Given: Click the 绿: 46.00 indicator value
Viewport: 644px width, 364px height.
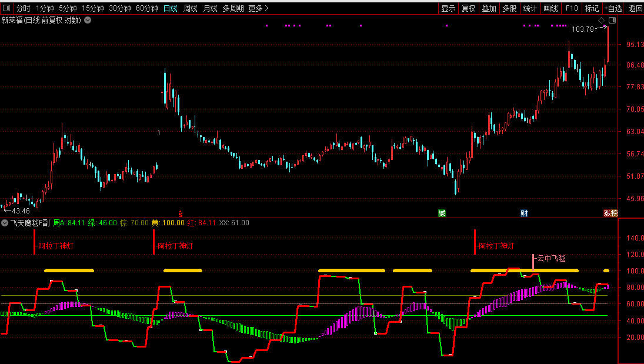Looking at the screenshot, I should [x=102, y=223].
